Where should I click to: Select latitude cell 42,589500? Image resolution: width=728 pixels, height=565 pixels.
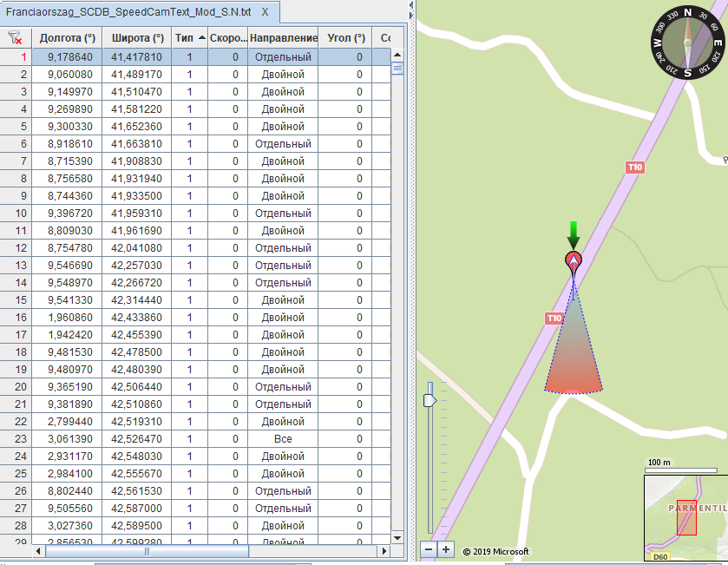click(x=137, y=526)
